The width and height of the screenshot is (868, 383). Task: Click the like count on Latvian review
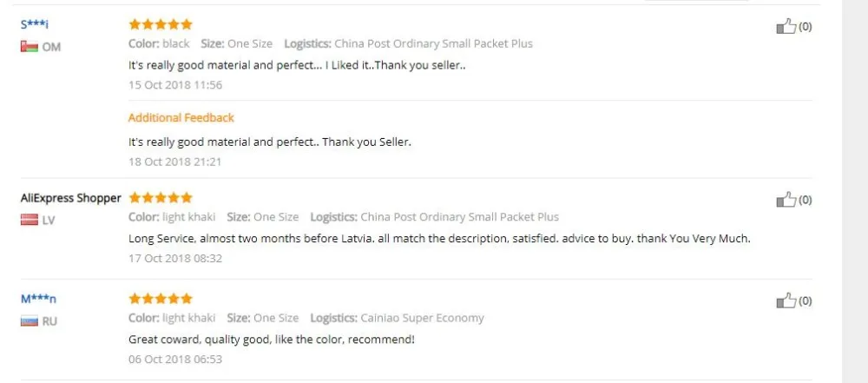pyautogui.click(x=805, y=201)
